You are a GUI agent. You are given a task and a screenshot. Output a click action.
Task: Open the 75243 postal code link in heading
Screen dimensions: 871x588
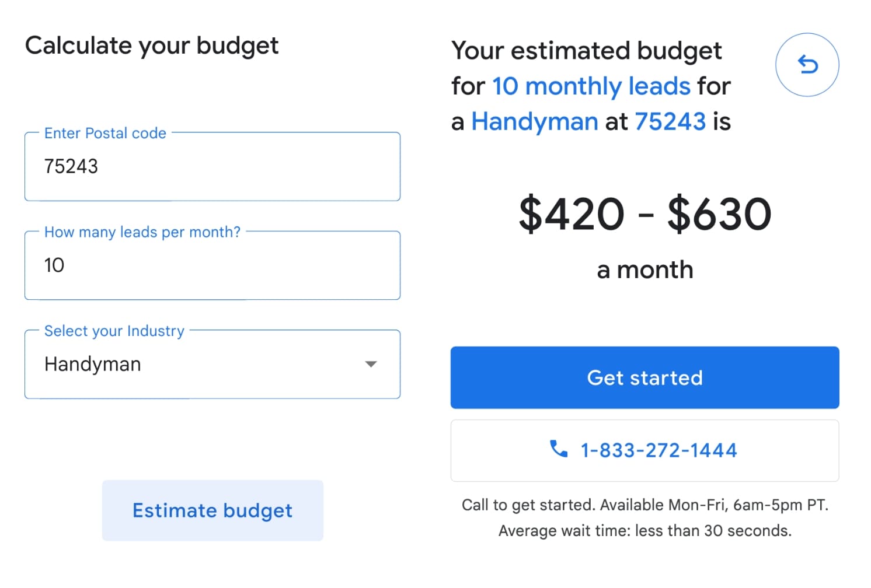coord(670,121)
